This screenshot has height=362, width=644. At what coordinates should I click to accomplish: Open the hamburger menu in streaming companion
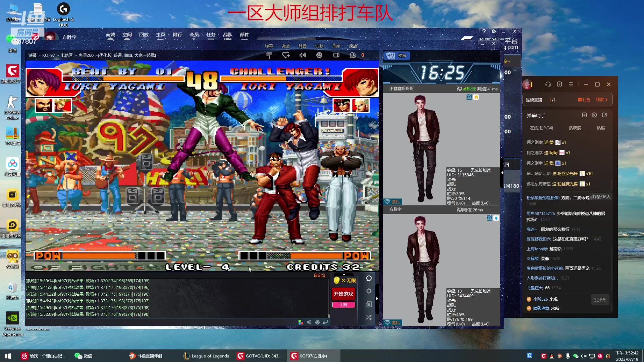click(x=571, y=84)
